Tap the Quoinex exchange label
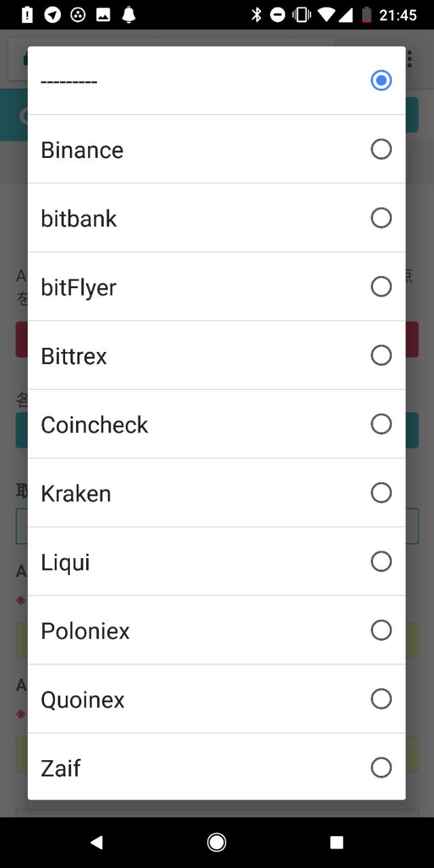 pos(83,700)
